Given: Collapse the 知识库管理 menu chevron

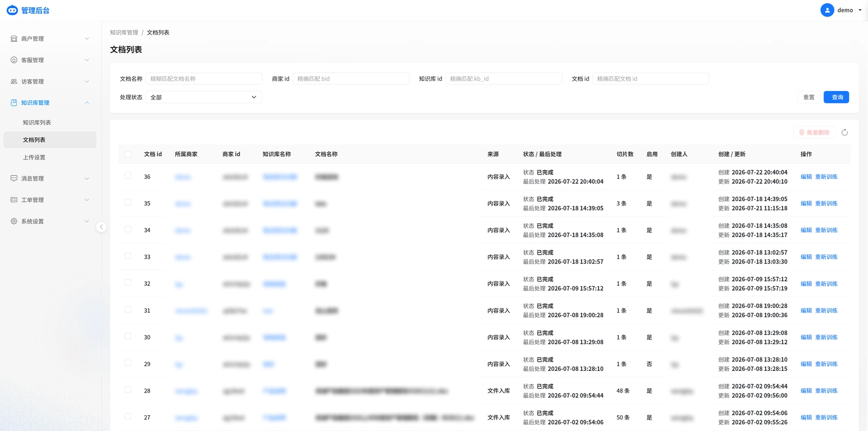Looking at the screenshot, I should point(87,102).
